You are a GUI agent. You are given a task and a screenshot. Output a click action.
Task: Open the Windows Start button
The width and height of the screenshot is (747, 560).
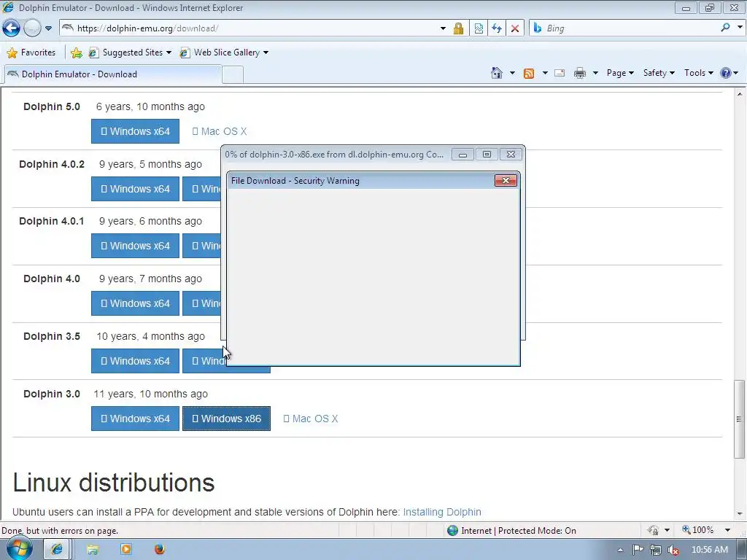coord(20,548)
